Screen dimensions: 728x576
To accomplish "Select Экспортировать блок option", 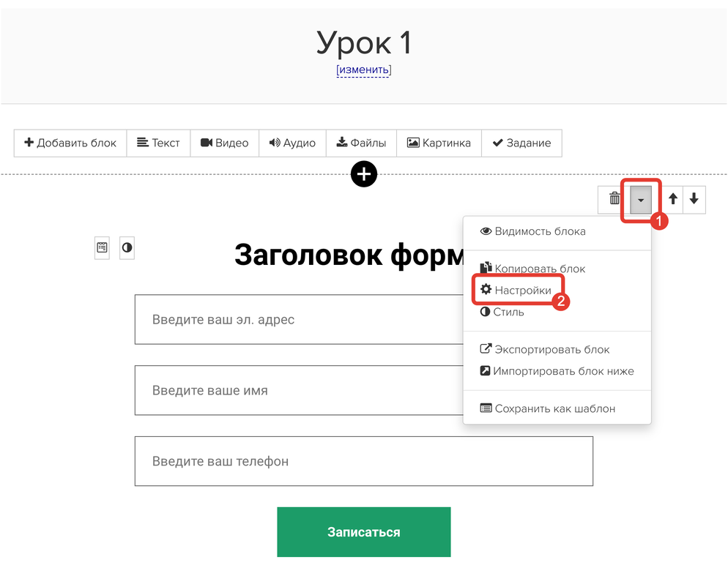I will pyautogui.click(x=545, y=349).
